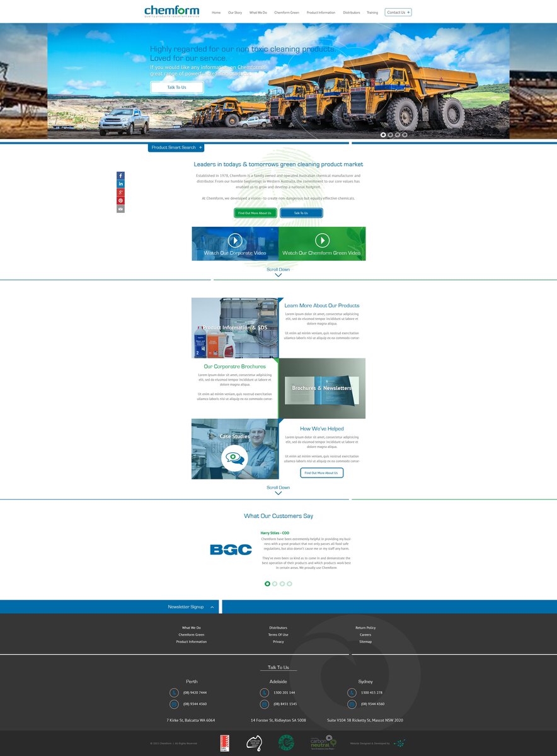Click Perth address 7 Kirke St, Balcatta

191,720
